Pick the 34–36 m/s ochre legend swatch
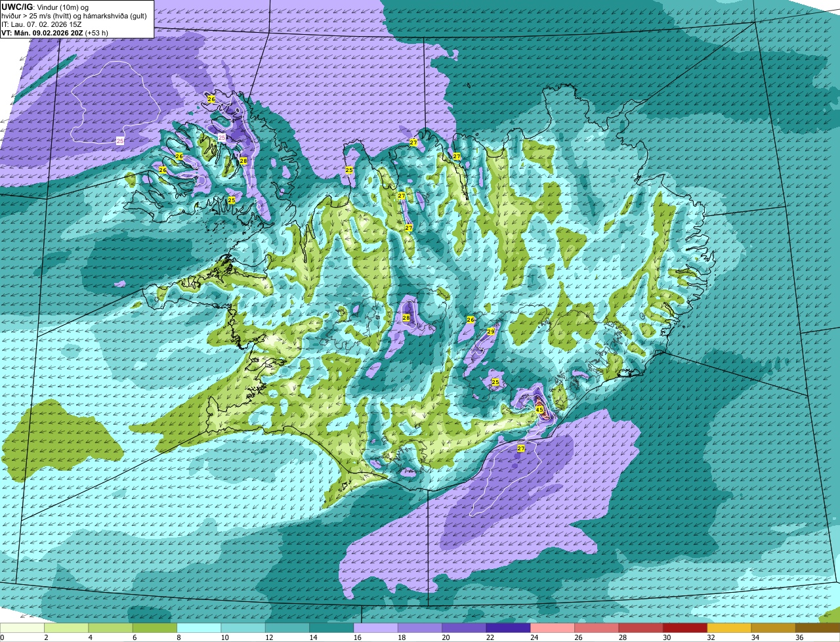Viewport: 840px width, 642px height. [x=773, y=628]
